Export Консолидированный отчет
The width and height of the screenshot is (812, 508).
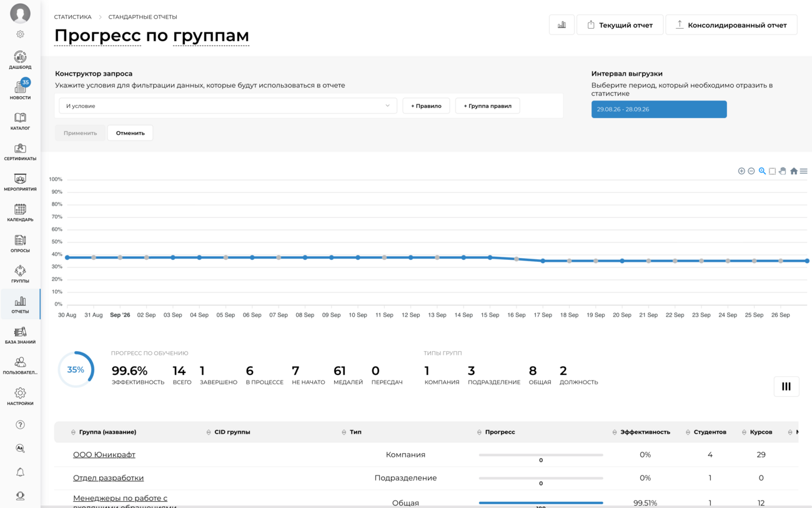tap(731, 25)
